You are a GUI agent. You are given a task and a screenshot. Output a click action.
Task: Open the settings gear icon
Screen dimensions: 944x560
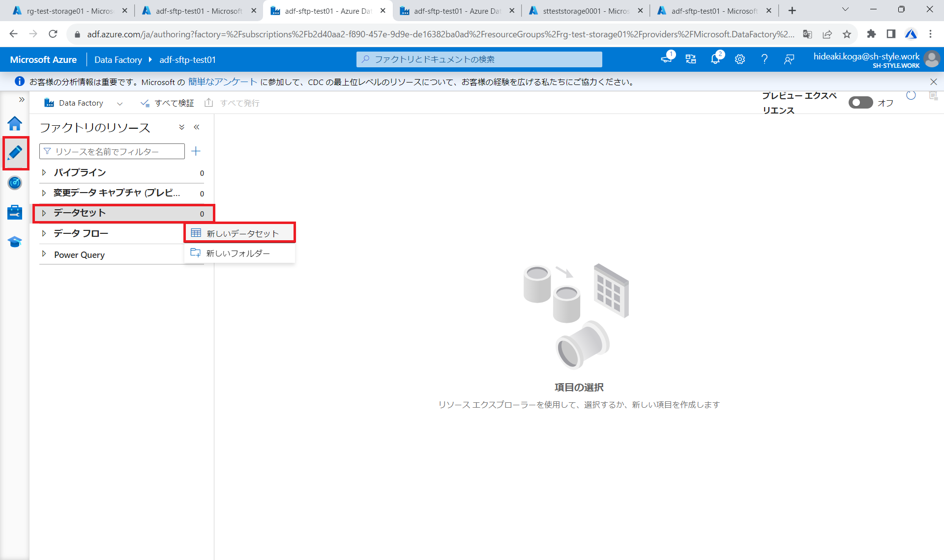[x=739, y=59]
